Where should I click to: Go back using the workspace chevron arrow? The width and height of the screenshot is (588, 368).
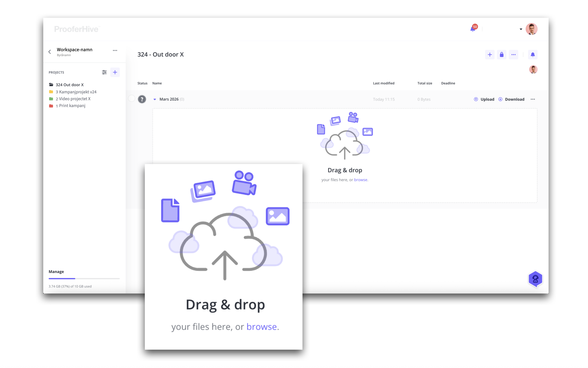coord(50,52)
